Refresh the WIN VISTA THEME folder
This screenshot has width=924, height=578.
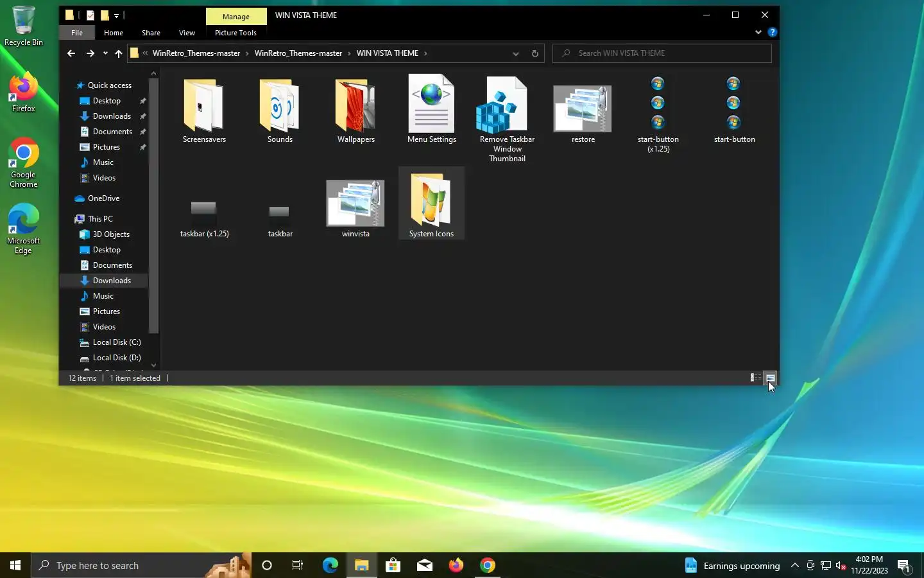pos(535,53)
